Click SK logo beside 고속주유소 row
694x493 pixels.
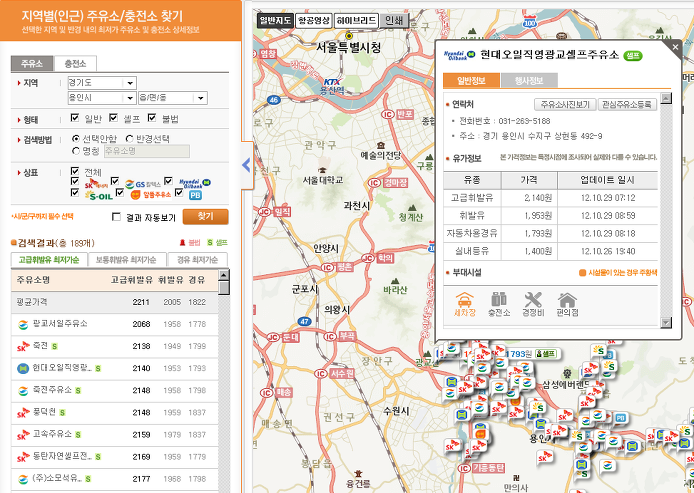pos(23,435)
